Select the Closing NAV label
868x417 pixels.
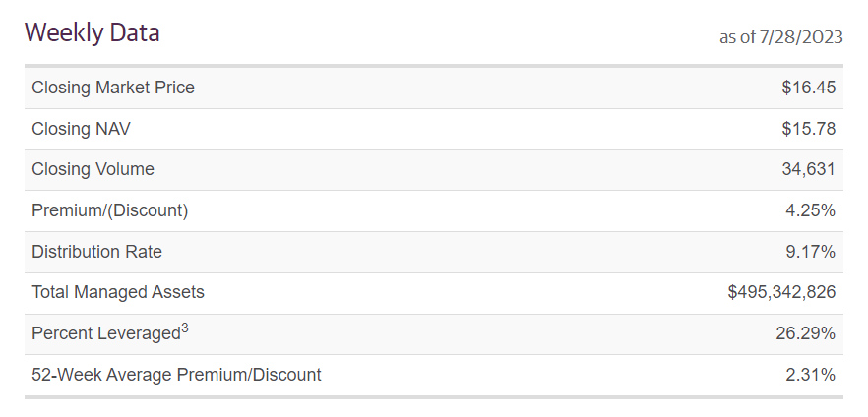81,129
